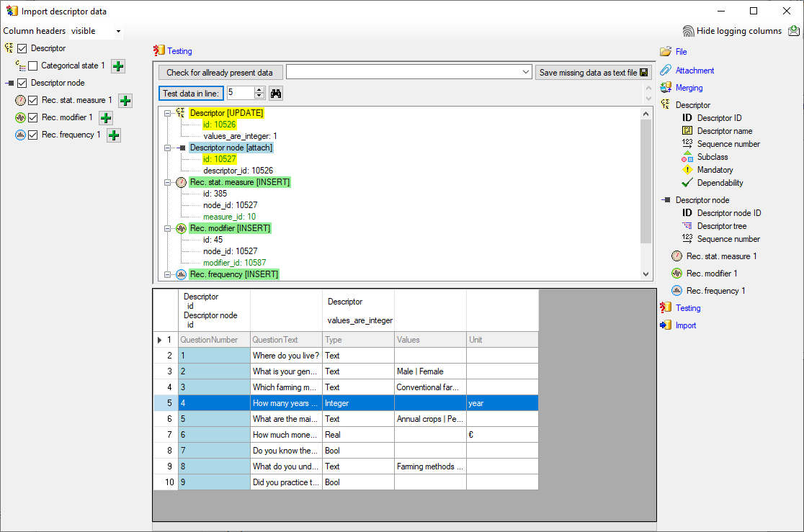Viewport: 804px width, 532px height.
Task: Enable the Categorical state 1 checkbox
Action: tap(33, 66)
